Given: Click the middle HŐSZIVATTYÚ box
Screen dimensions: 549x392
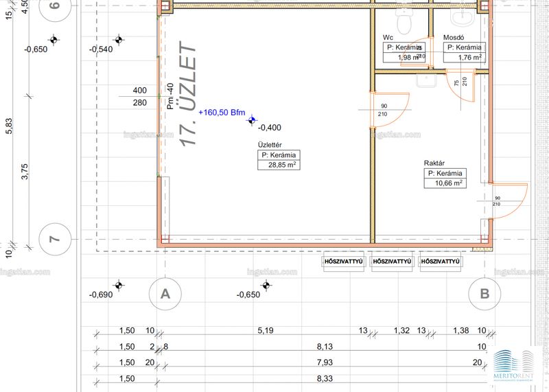Looking at the screenshot, I should tap(392, 262).
